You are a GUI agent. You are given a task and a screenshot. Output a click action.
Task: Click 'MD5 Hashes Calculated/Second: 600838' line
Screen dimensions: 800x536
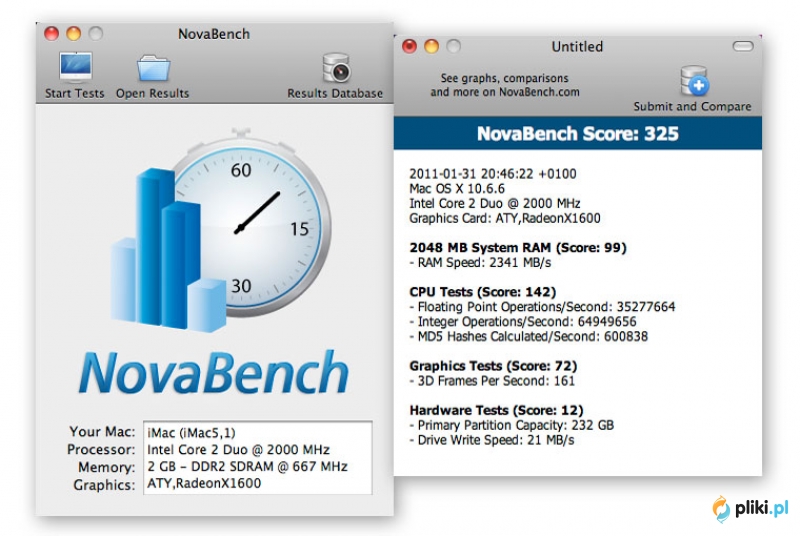coord(529,337)
